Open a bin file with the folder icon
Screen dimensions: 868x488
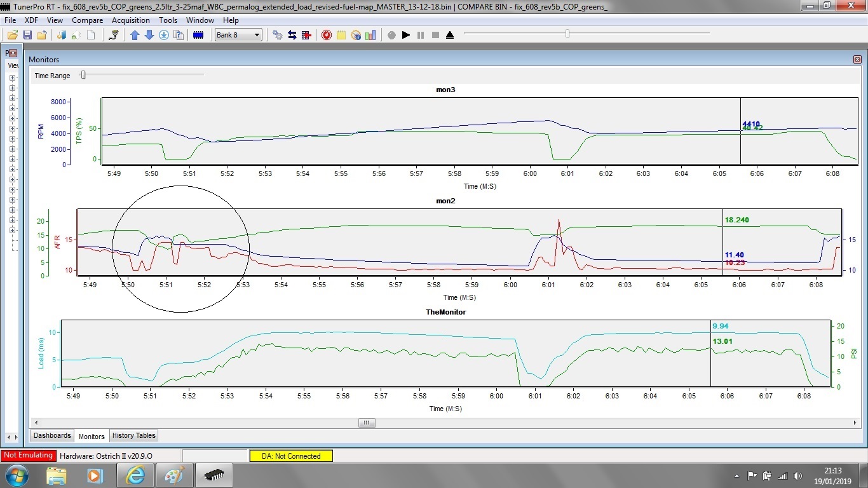pyautogui.click(x=12, y=35)
